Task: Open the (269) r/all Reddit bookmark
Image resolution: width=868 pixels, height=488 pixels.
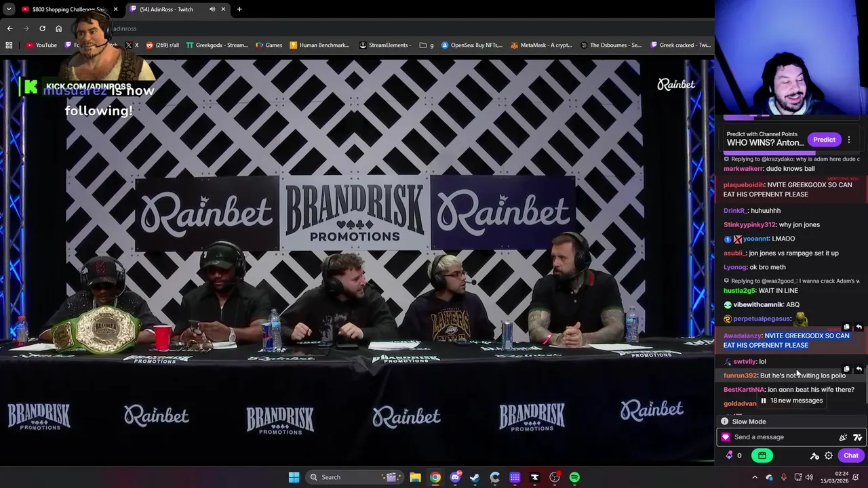Action: pyautogui.click(x=162, y=45)
